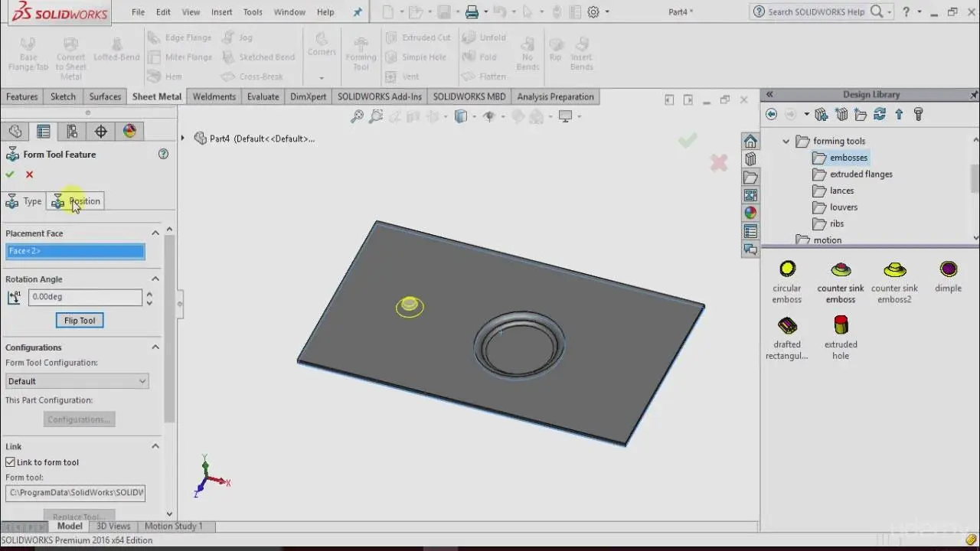Select Face<2> in Placement Face box
The height and width of the screenshot is (551, 980).
click(x=75, y=251)
